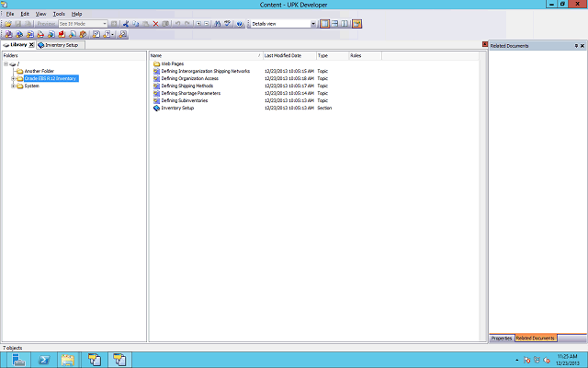Screen dimensions: 588x368
Task: Switch to the Properties tab
Action: pos(502,339)
